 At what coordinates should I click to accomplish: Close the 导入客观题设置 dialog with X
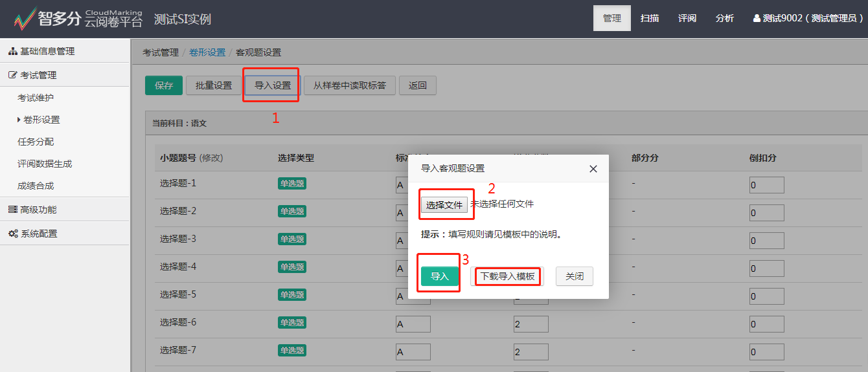593,168
